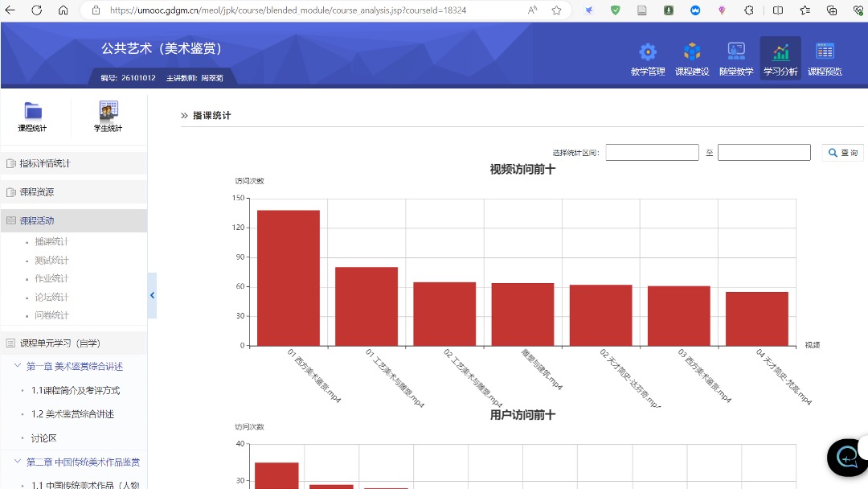Click the read aloud icon in the address bar

point(533,10)
